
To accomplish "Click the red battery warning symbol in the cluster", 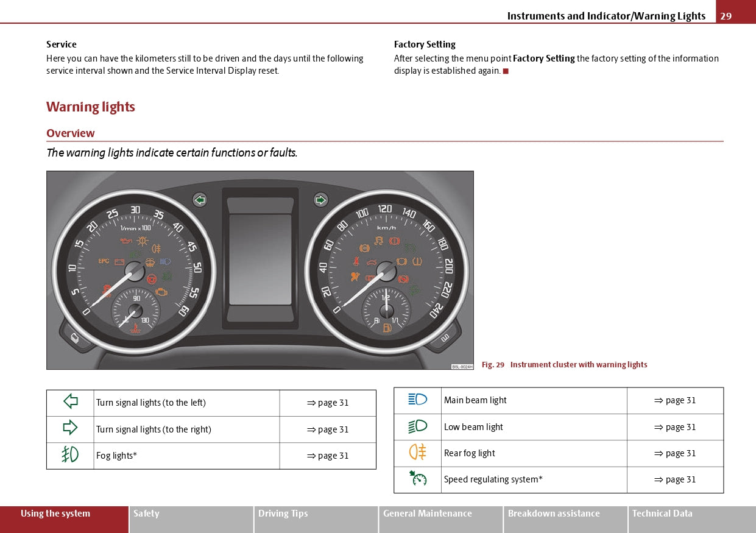I will pos(119,263).
